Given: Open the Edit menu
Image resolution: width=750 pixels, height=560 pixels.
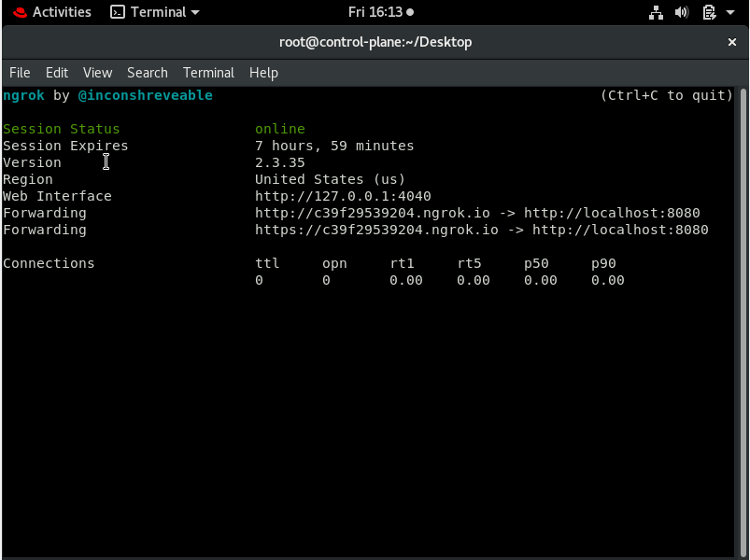Looking at the screenshot, I should [57, 73].
